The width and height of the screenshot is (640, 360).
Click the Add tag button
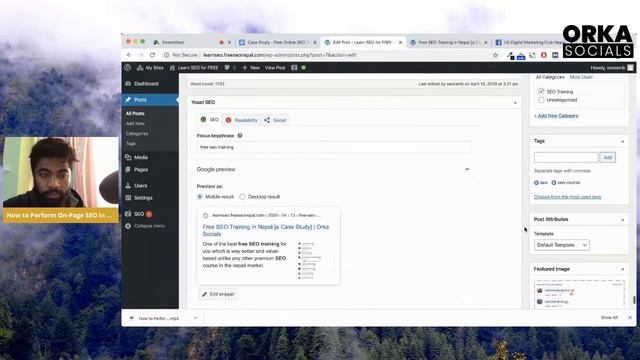coord(607,158)
